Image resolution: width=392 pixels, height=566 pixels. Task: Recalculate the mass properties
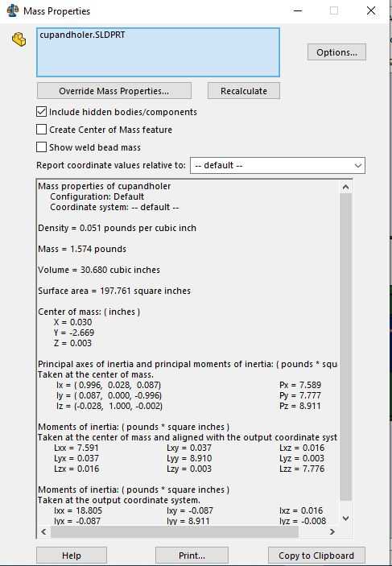click(x=244, y=91)
